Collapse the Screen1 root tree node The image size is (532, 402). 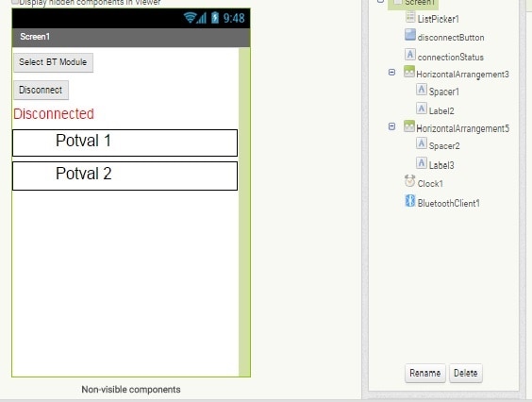[381, 1]
